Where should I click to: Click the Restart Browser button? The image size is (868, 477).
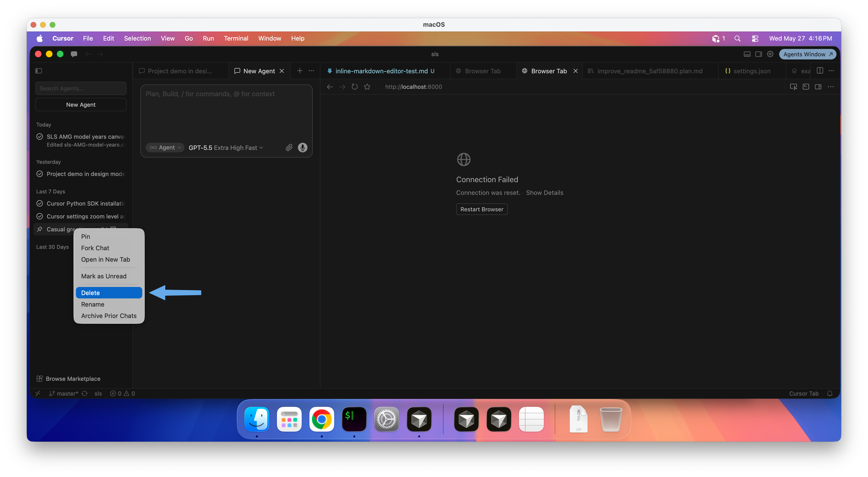pos(482,209)
